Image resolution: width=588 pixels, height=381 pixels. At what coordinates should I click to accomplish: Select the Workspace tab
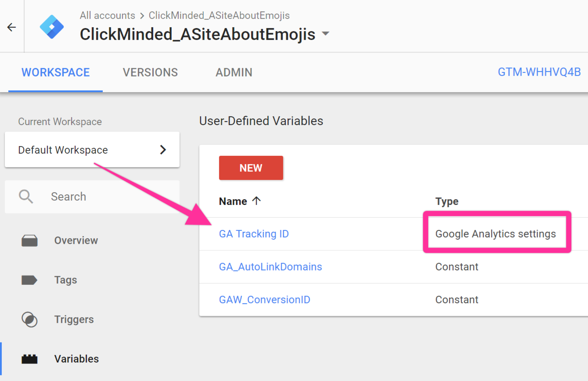point(56,72)
